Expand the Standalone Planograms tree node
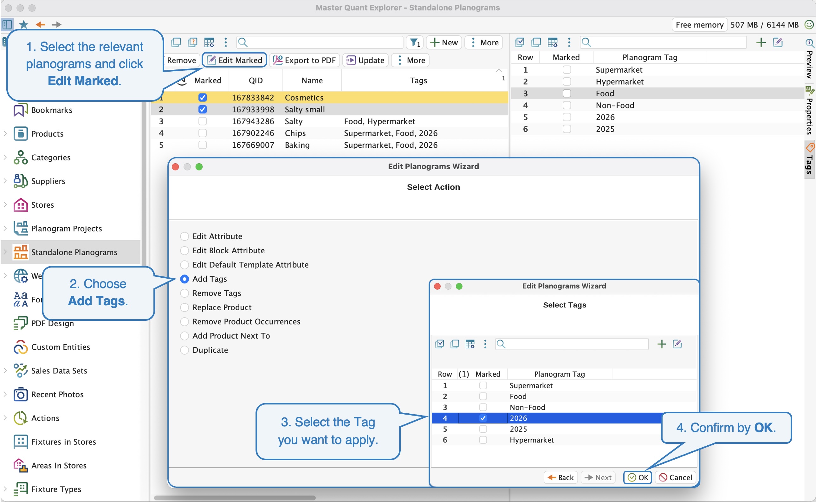This screenshot has width=816, height=504. tap(5, 252)
